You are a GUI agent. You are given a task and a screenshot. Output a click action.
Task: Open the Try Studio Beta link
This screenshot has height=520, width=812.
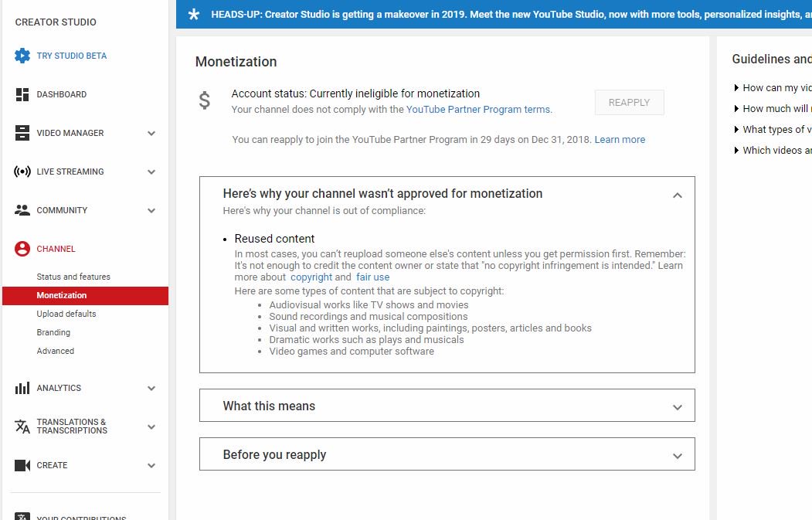click(71, 56)
